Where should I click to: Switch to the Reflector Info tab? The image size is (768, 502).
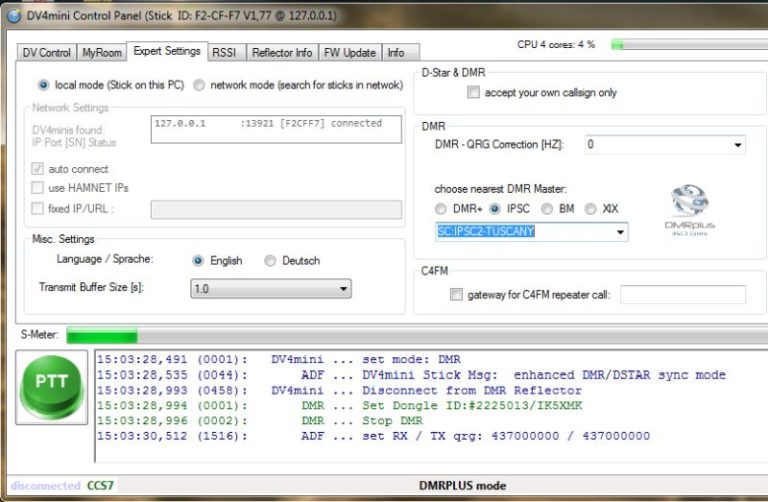282,52
